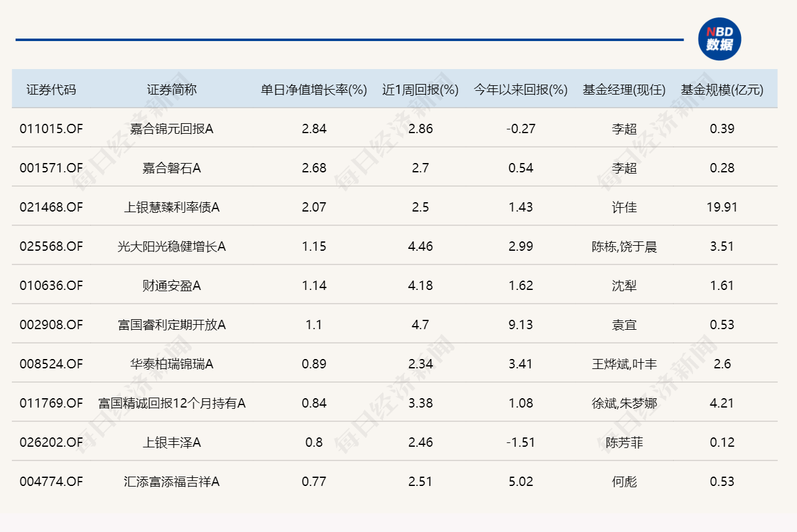This screenshot has width=797, height=532.
Task: Click fund manager 王烨斌,叶丰
Action: [624, 364]
